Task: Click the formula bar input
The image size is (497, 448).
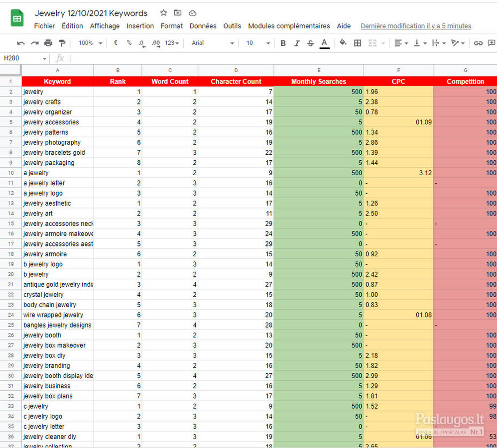Action: 284,58
